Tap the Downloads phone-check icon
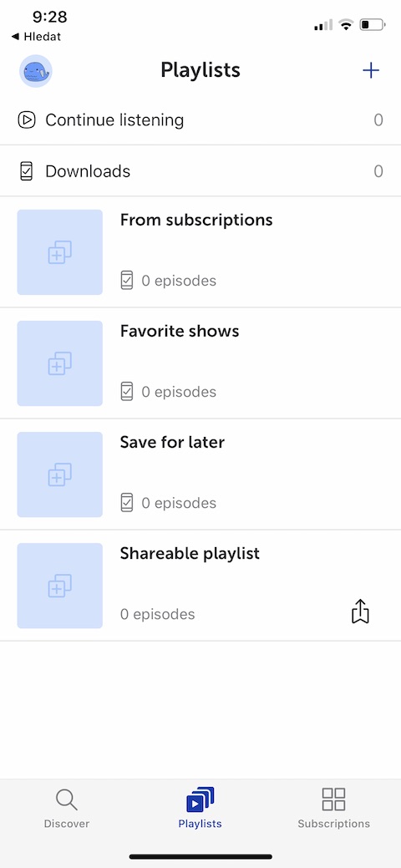401x868 pixels. click(26, 171)
